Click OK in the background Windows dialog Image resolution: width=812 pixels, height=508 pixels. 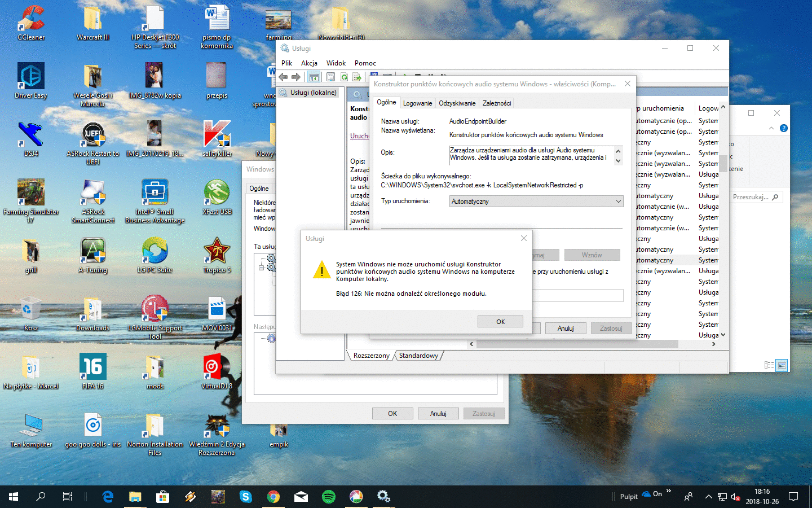pyautogui.click(x=392, y=414)
